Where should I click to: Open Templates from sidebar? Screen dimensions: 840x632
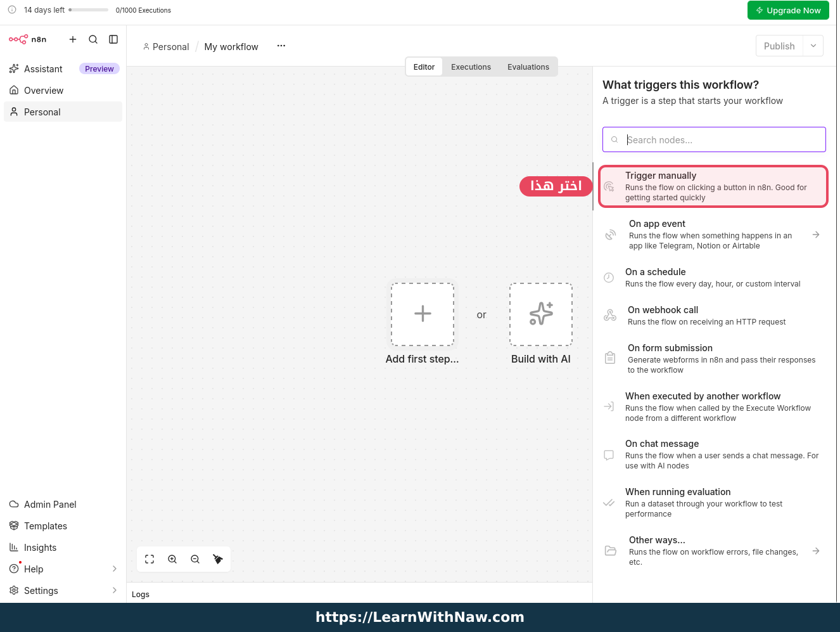[x=63, y=526]
